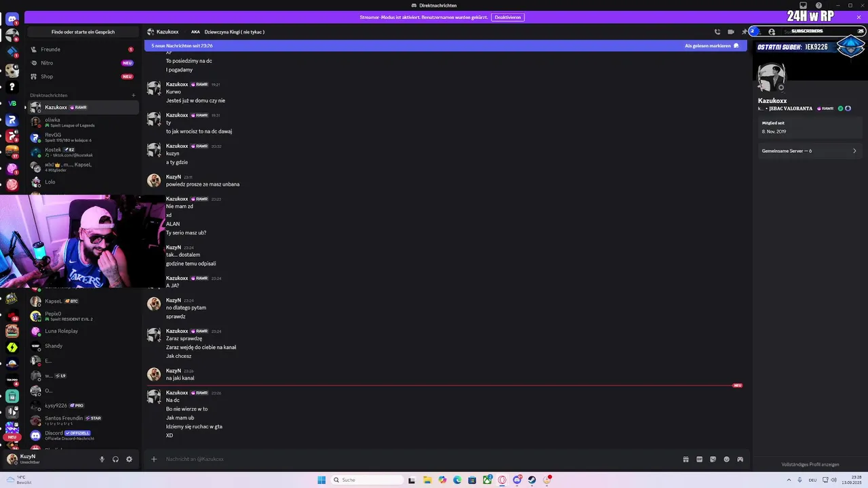Click Finde oder starte ein Gespräch
This screenshot has height=488, width=868.
coord(83,32)
